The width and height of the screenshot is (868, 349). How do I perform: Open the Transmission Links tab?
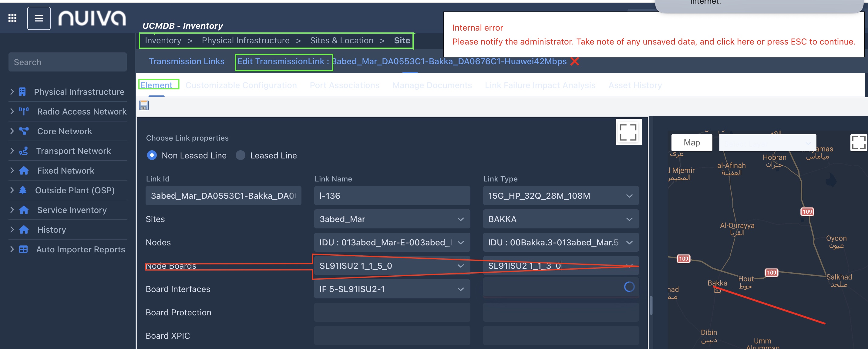pos(186,61)
